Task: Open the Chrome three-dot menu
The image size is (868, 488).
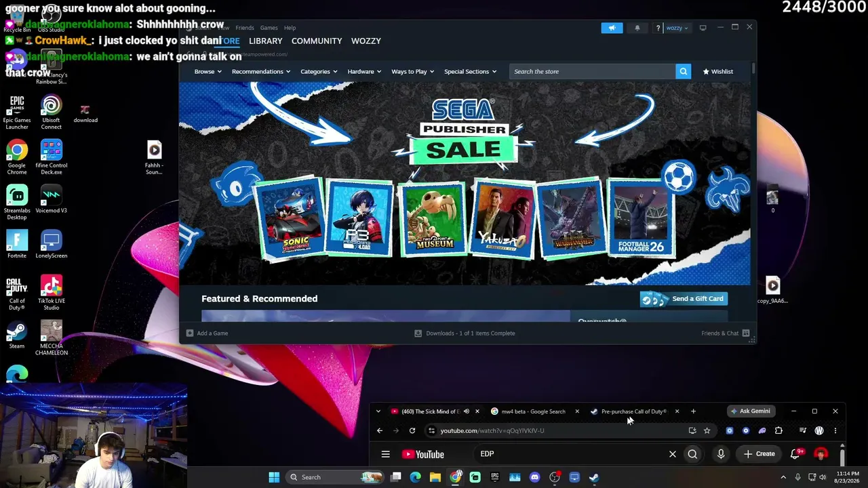Action: 835,430
